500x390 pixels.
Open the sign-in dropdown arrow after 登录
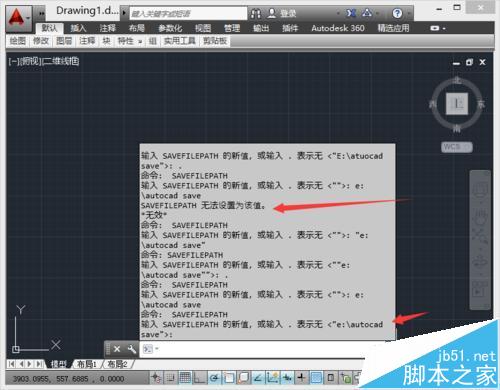pyautogui.click(x=338, y=14)
